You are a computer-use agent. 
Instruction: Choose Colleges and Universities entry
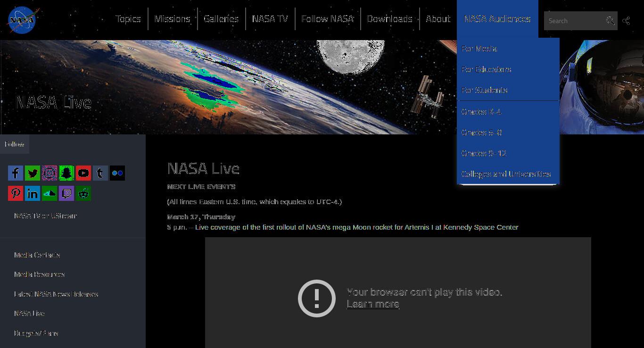508,174
